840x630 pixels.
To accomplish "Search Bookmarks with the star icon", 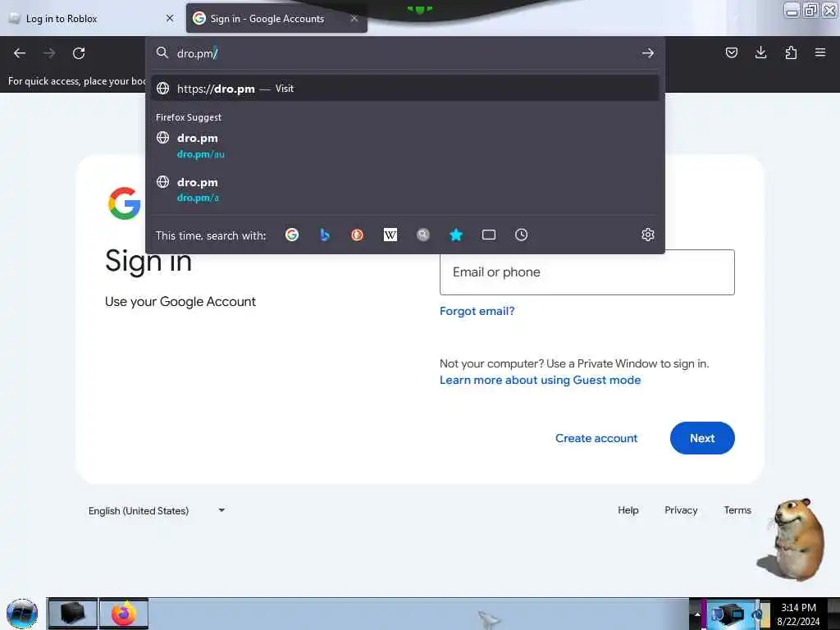I will coord(456,235).
